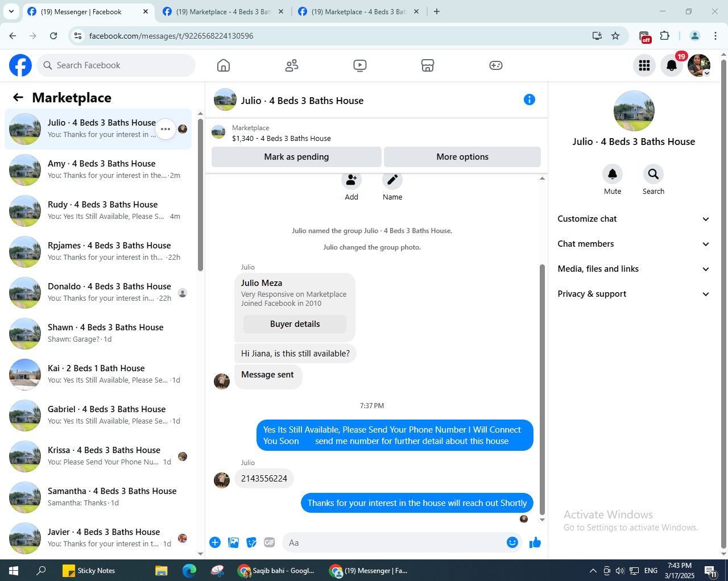Bookmark this page with star icon

click(x=615, y=36)
